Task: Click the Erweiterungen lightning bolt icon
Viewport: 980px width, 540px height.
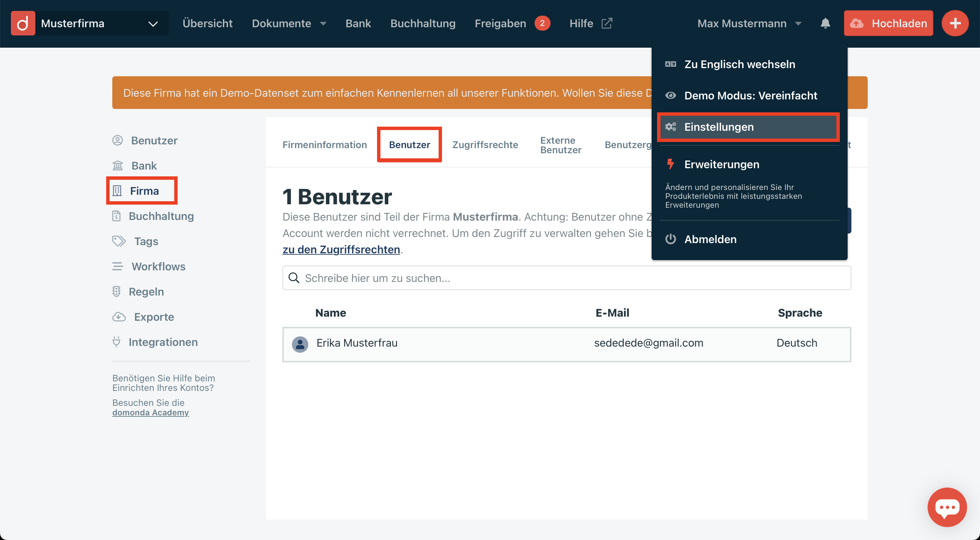Action: click(671, 164)
